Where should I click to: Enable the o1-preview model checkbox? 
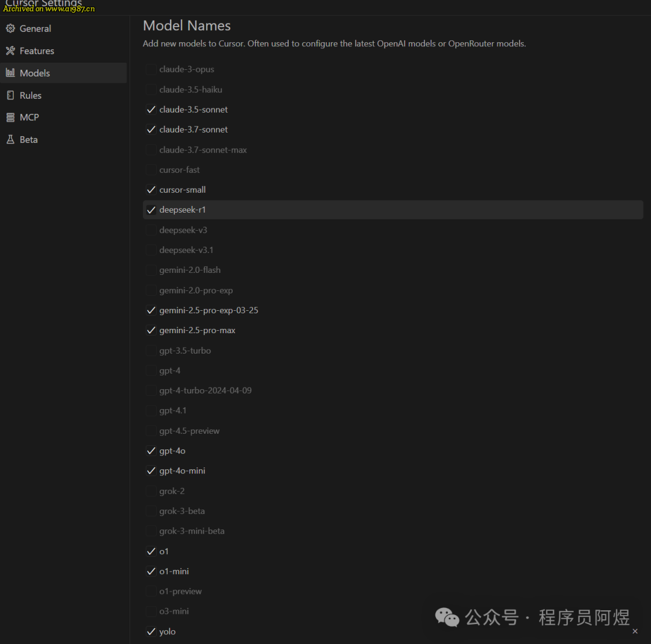(x=151, y=592)
